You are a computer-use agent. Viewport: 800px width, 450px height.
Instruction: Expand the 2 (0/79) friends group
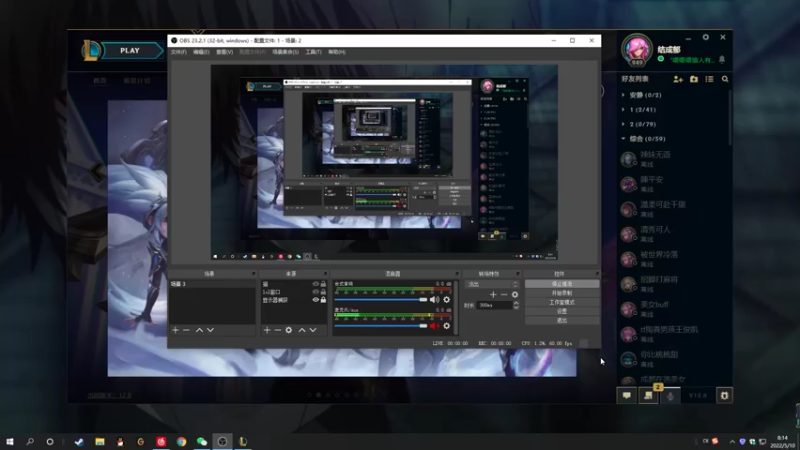pos(623,124)
